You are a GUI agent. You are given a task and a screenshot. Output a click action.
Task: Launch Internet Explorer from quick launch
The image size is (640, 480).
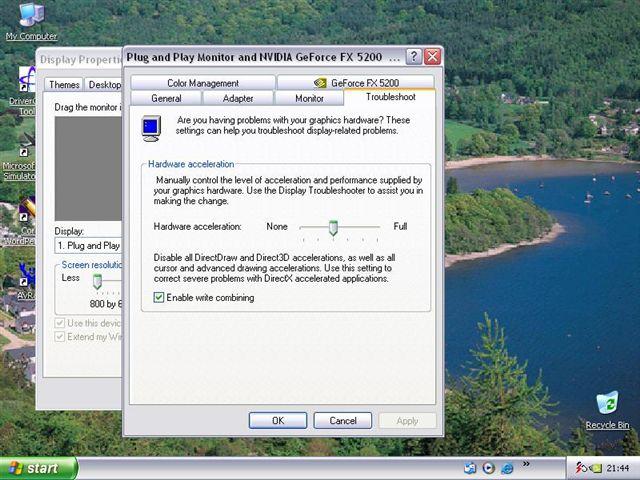(507, 468)
